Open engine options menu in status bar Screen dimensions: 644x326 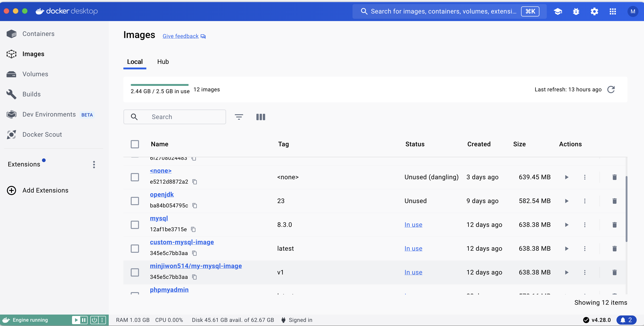pos(102,320)
